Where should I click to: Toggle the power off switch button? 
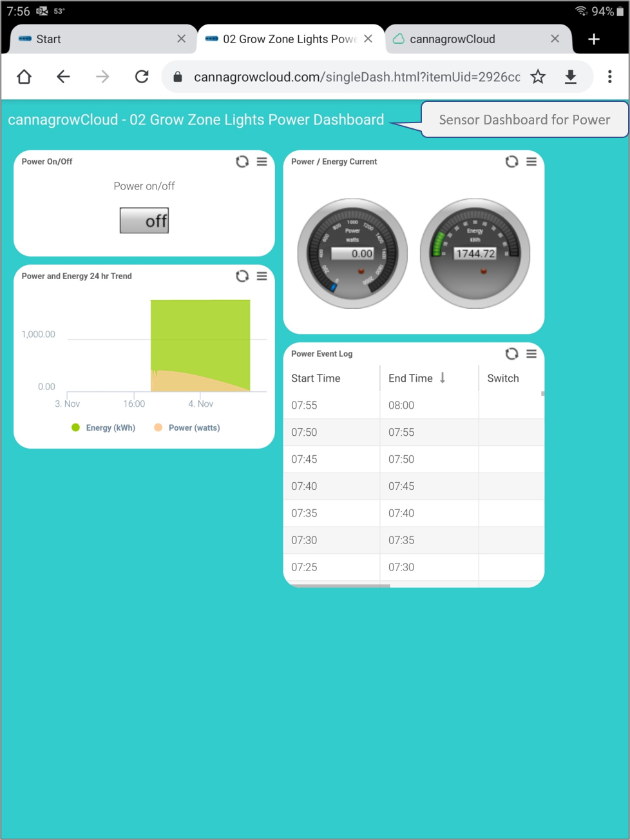[144, 220]
